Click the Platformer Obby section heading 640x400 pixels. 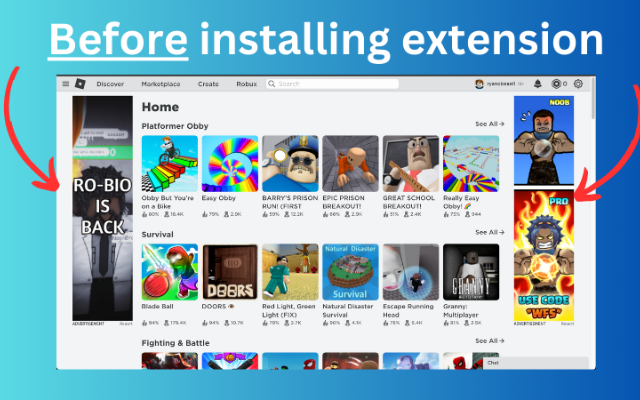pos(175,126)
